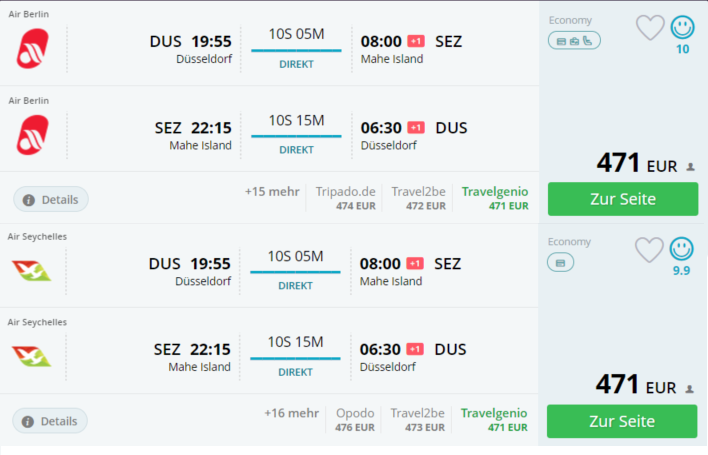Open Details for the Air Berlin offer
This screenshot has height=455, width=708.
[x=51, y=200]
